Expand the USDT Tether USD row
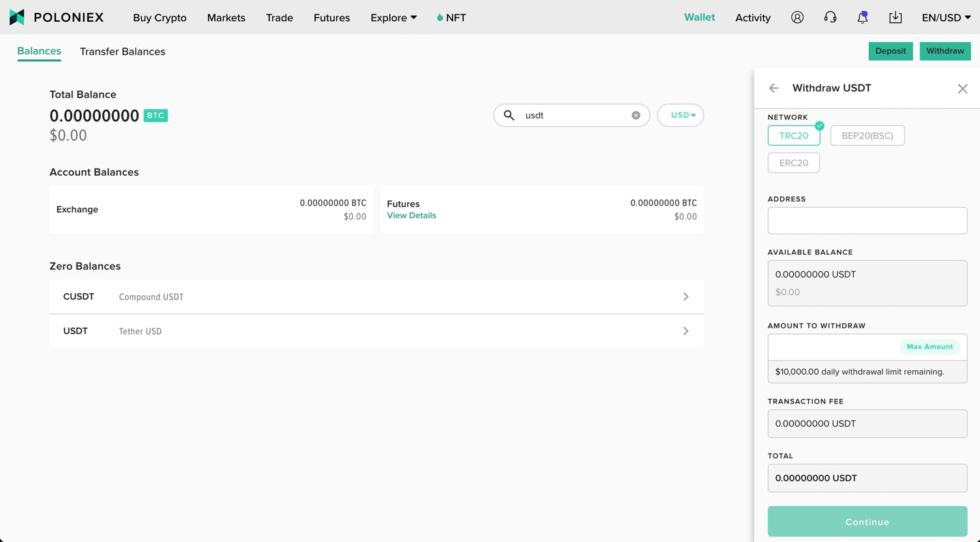The height and width of the screenshot is (542, 980). pos(376,331)
